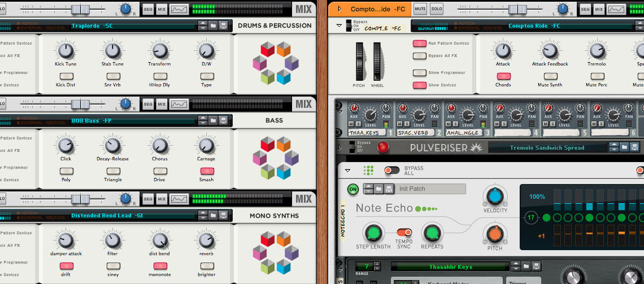Viewport: 644px width, 284px height.
Task: Click waveform button on Drums & Percussion mix strip
Action: pyautogui.click(x=179, y=9)
